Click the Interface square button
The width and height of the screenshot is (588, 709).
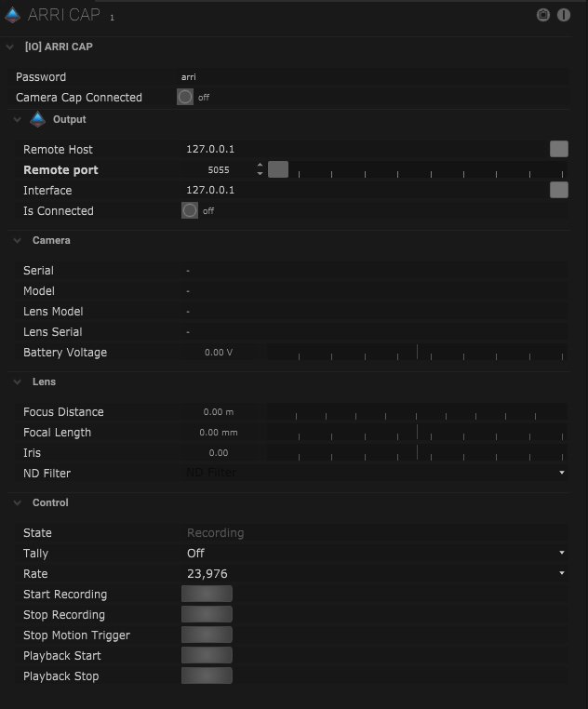pyautogui.click(x=559, y=190)
